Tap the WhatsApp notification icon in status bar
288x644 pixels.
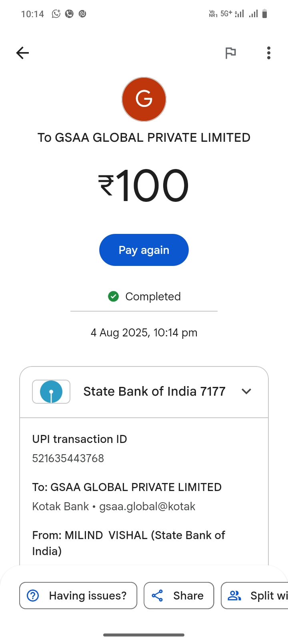[x=56, y=14]
